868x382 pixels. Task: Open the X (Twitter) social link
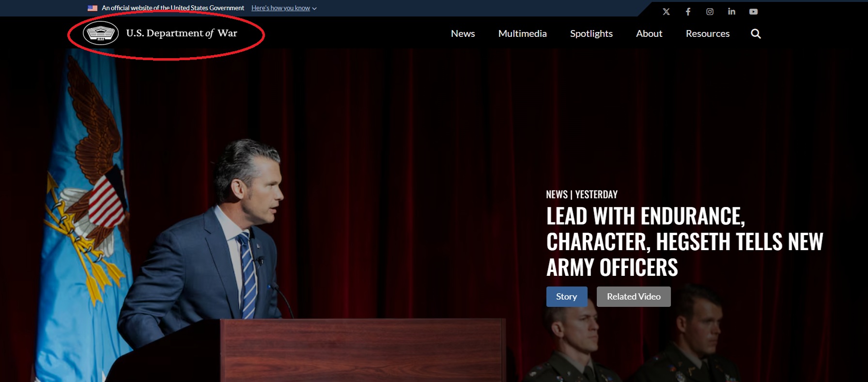(666, 12)
